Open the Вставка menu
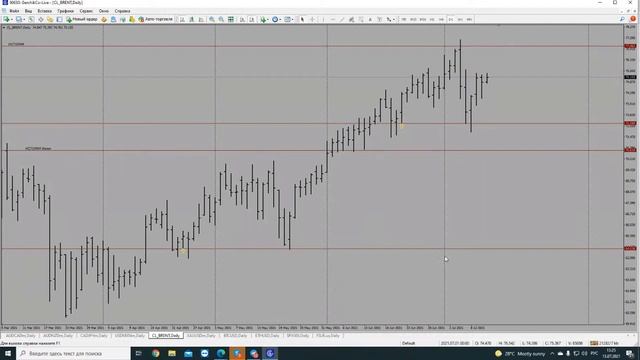Image resolution: width=640 pixels, height=360 pixels. tap(44, 11)
